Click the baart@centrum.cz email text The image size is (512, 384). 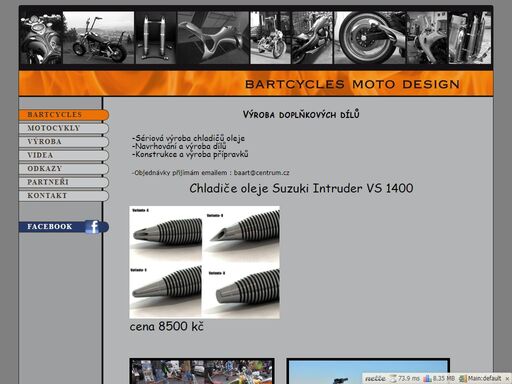261,173
